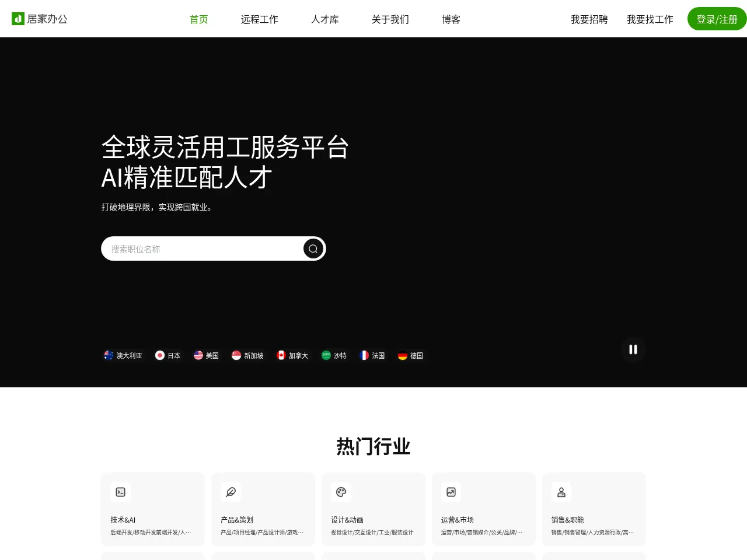Click the 运营&市场 chart icon

click(x=451, y=492)
